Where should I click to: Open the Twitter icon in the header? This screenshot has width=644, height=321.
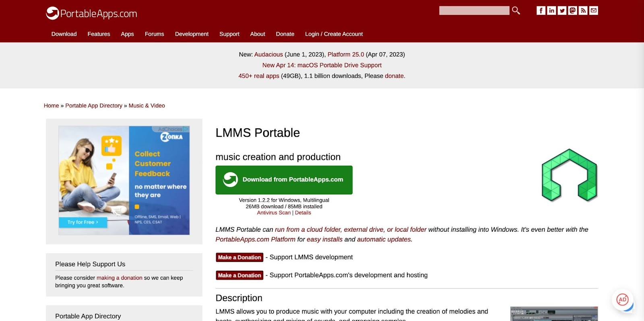562,10
